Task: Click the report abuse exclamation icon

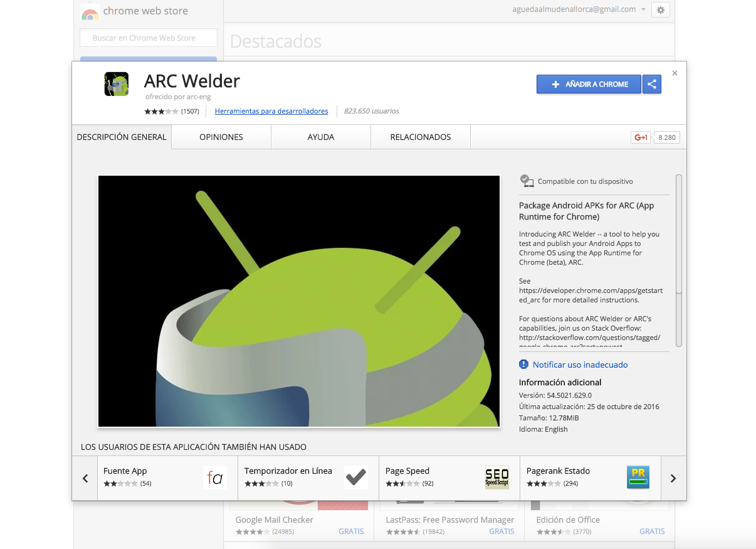Action: click(x=524, y=365)
